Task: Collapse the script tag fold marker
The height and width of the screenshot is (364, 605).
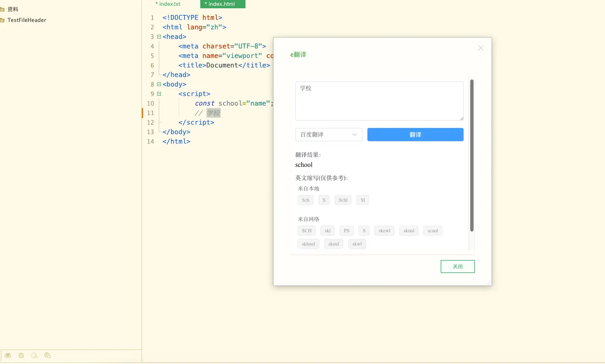Action: coord(159,94)
